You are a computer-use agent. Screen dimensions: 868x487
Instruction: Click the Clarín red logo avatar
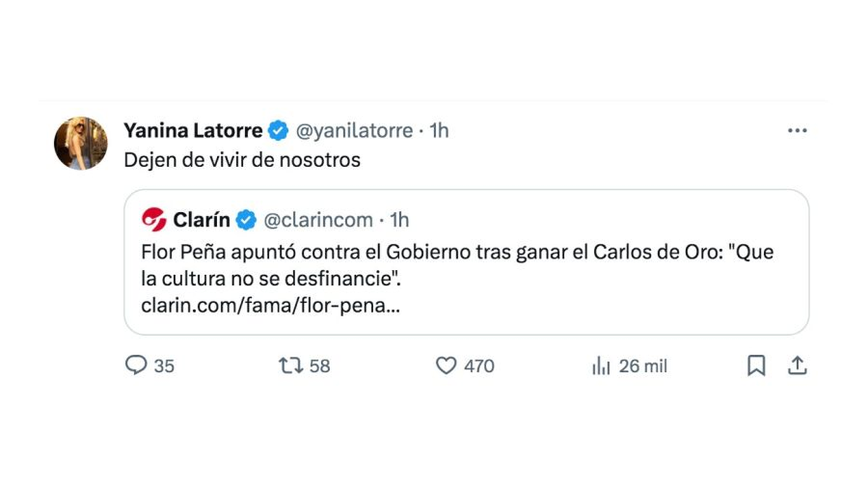pos(154,219)
